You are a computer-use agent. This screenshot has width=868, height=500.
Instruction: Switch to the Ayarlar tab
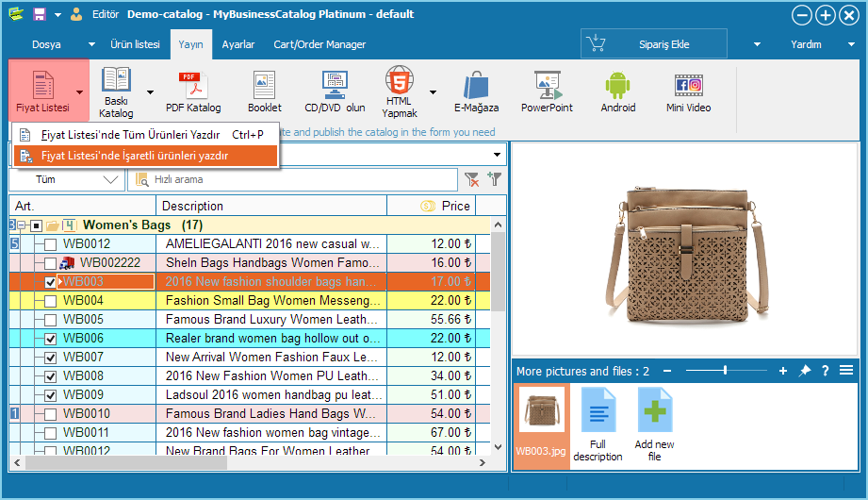click(238, 44)
